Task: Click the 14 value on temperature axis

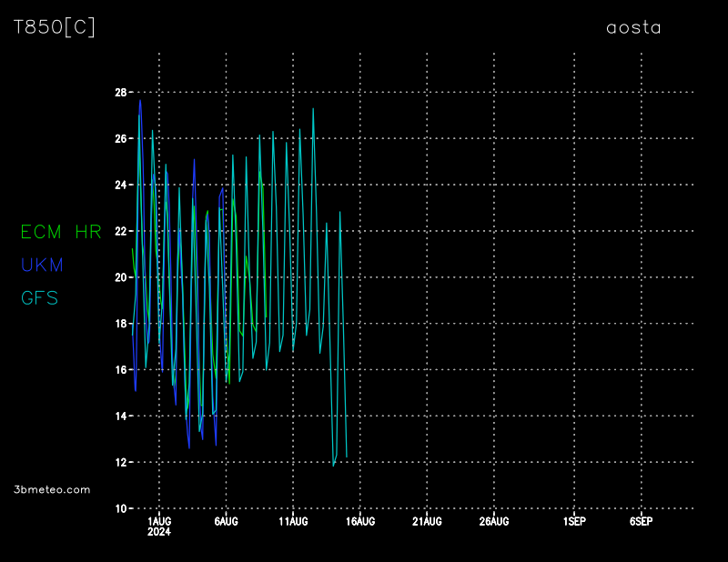Action: pyautogui.click(x=120, y=416)
